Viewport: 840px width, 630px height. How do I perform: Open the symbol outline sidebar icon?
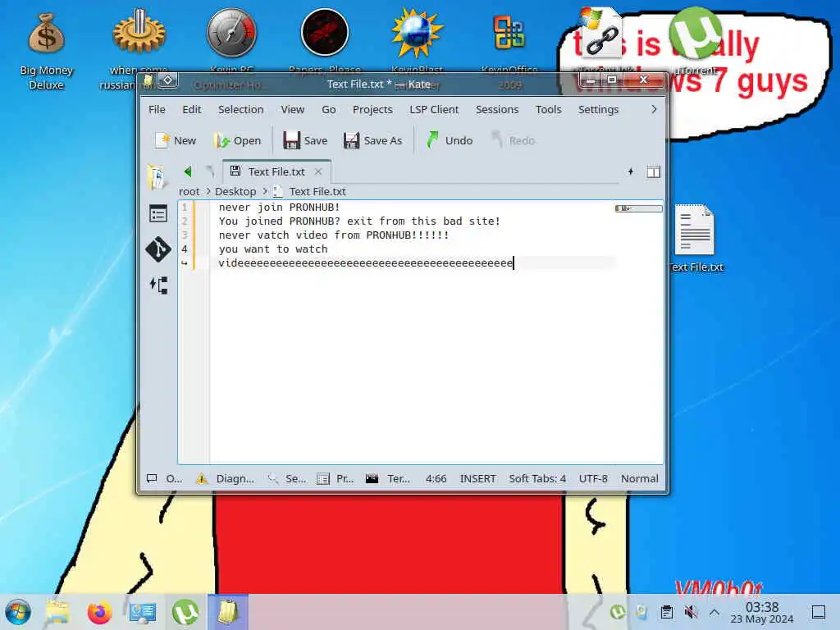pyautogui.click(x=158, y=285)
